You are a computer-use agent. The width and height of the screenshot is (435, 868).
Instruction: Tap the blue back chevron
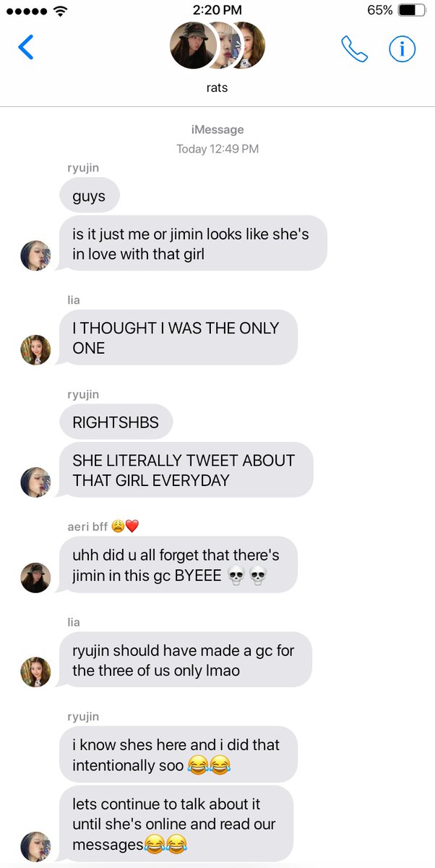pos(26,47)
